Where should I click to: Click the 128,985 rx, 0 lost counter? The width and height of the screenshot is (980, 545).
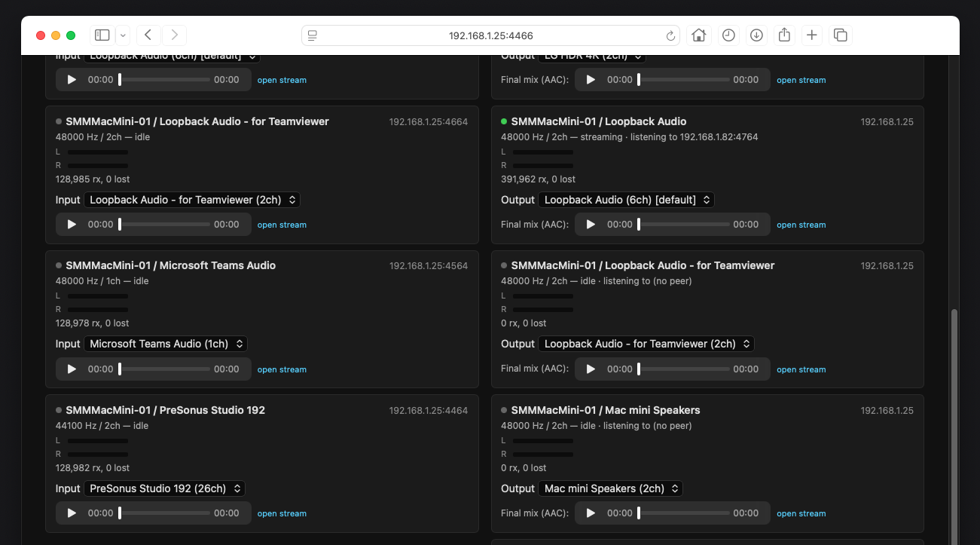pyautogui.click(x=93, y=179)
